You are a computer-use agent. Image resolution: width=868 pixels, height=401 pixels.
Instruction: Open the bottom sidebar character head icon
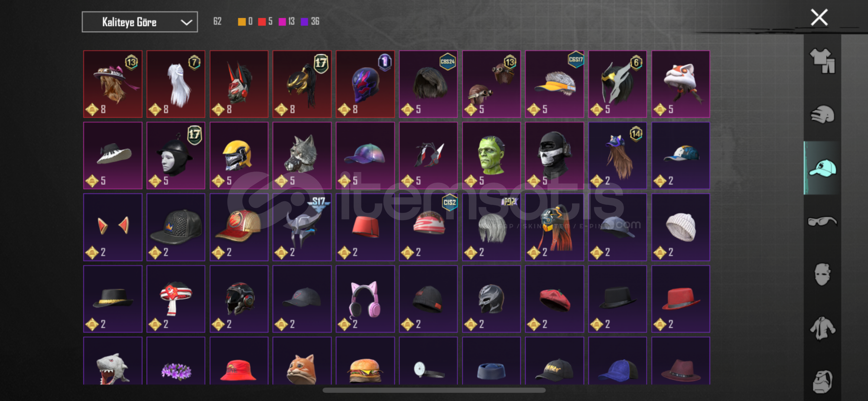click(x=822, y=382)
